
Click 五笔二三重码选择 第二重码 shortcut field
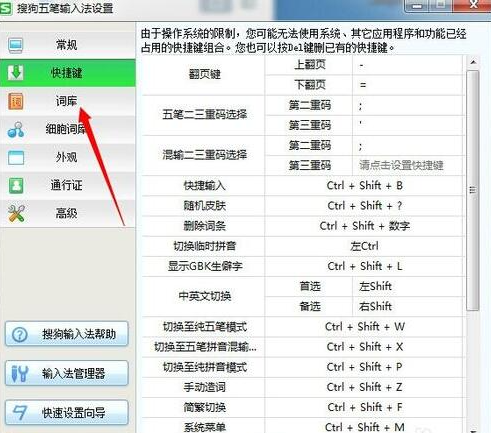408,106
